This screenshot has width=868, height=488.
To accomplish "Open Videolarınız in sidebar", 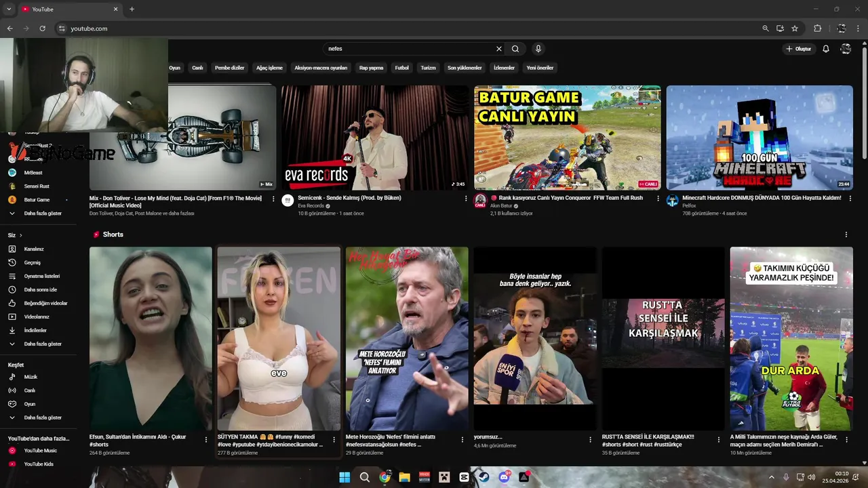I will click(38, 317).
